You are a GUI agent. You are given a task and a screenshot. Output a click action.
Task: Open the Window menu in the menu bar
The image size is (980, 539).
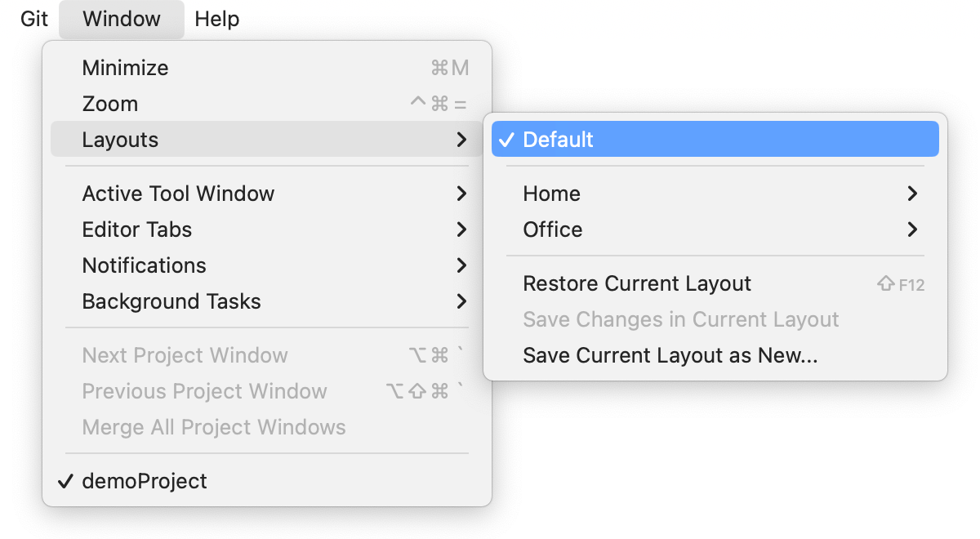tap(121, 19)
